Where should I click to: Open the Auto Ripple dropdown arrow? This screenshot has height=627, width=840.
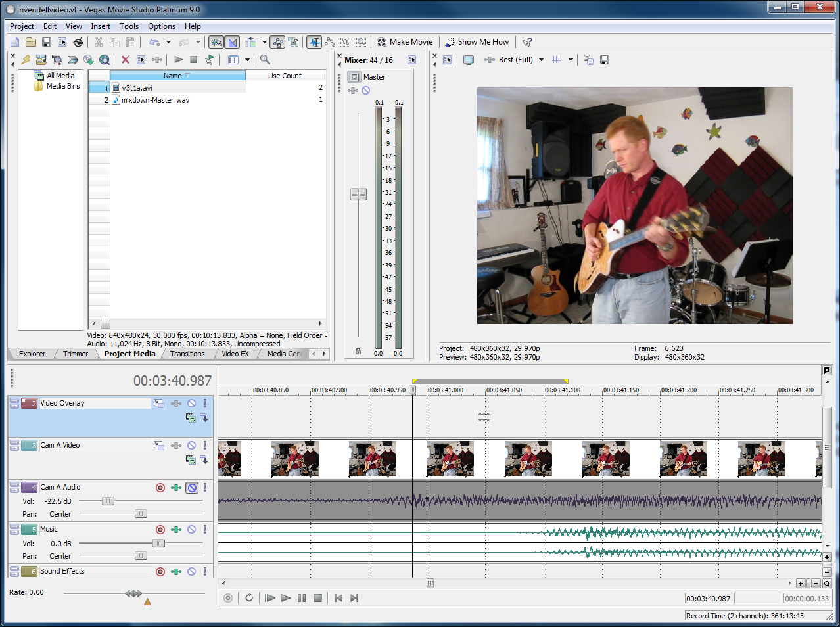264,42
